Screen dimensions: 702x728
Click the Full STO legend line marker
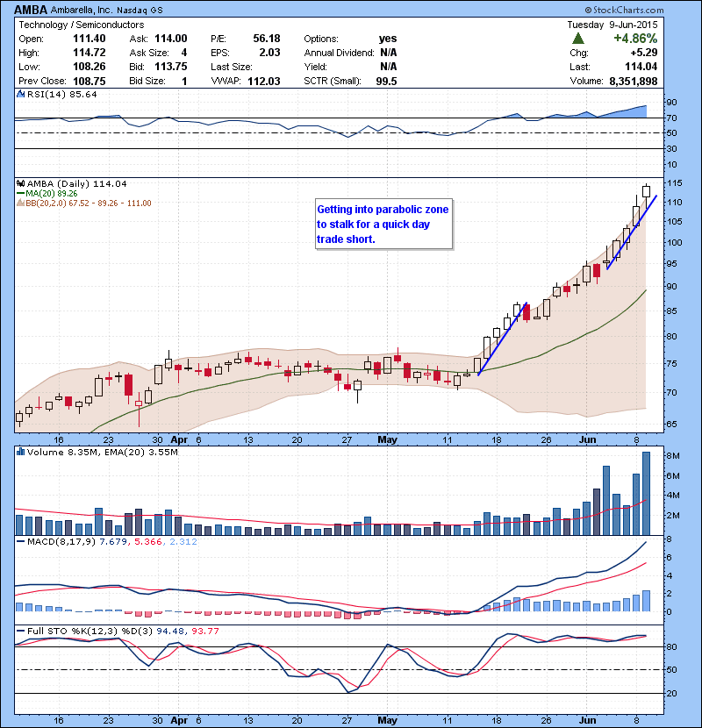[20, 631]
